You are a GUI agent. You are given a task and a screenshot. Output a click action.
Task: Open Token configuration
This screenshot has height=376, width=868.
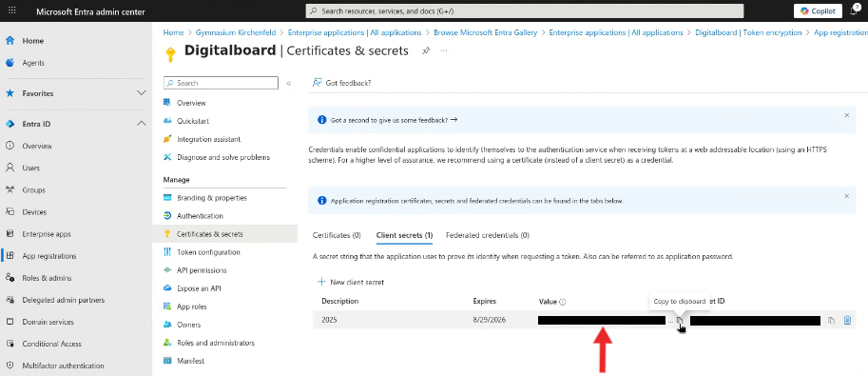[208, 252]
